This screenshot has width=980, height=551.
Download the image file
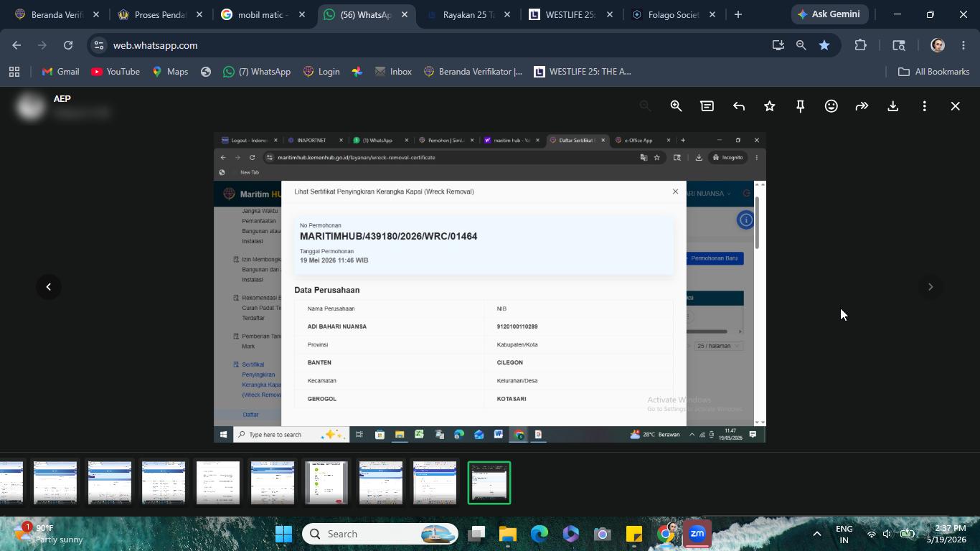893,106
